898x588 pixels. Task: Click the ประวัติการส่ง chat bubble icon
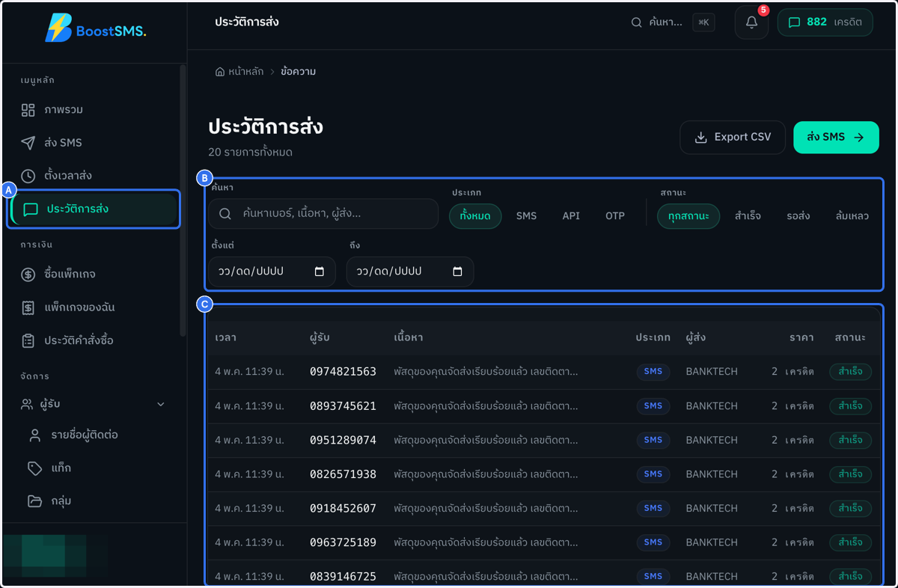tap(31, 209)
